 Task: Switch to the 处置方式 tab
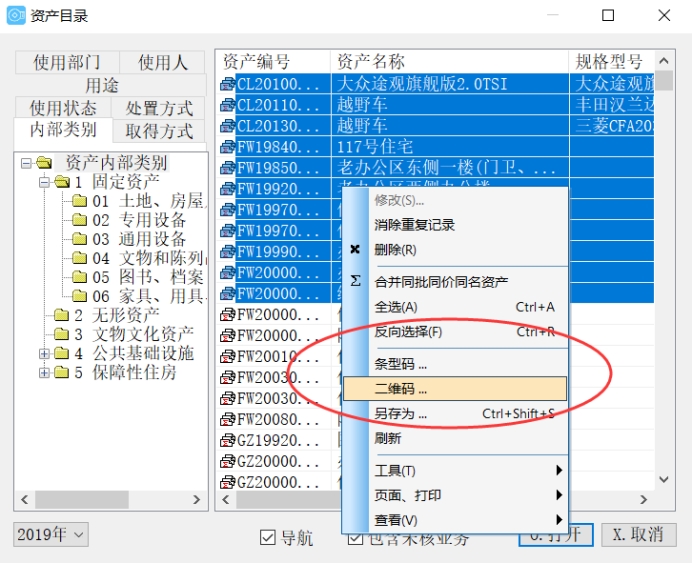(158, 108)
